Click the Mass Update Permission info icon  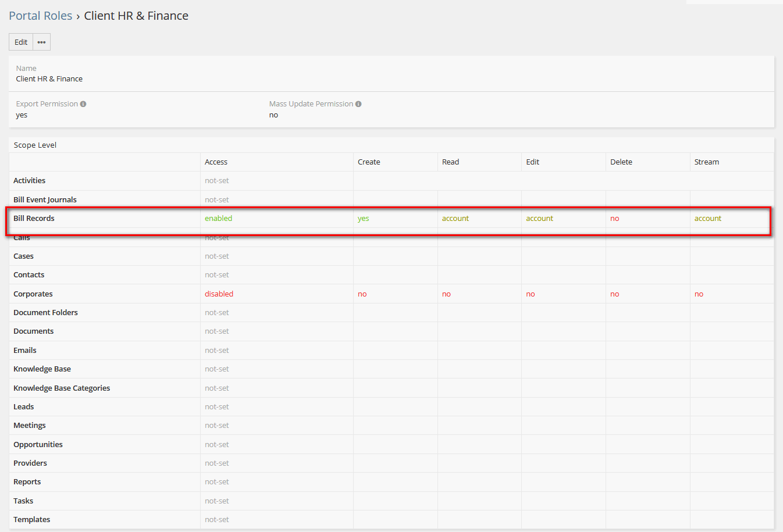(x=358, y=104)
